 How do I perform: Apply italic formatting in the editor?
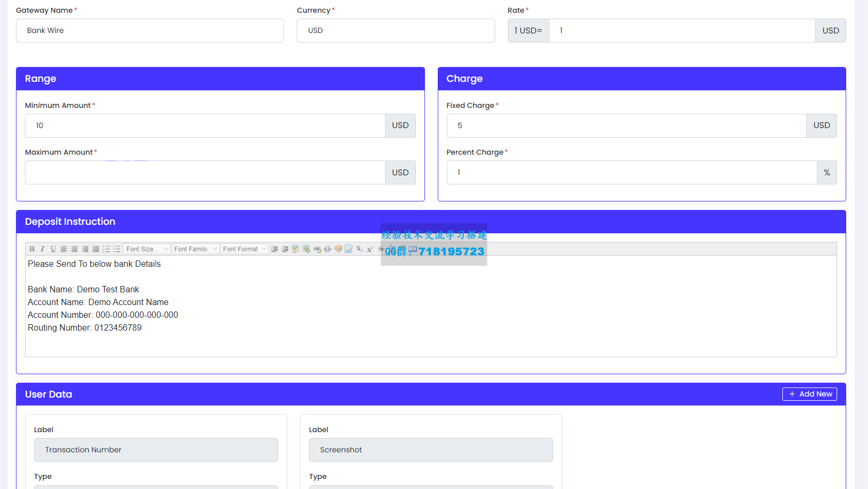43,249
